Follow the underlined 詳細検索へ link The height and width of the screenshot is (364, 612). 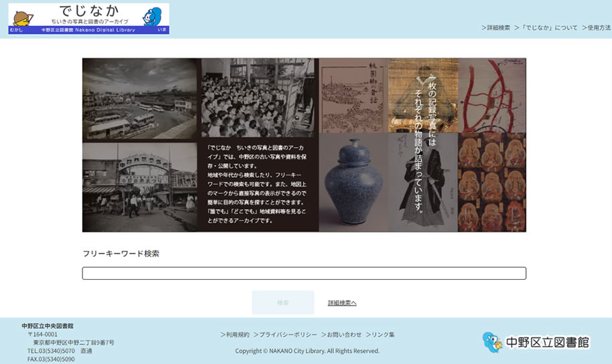[x=342, y=302]
